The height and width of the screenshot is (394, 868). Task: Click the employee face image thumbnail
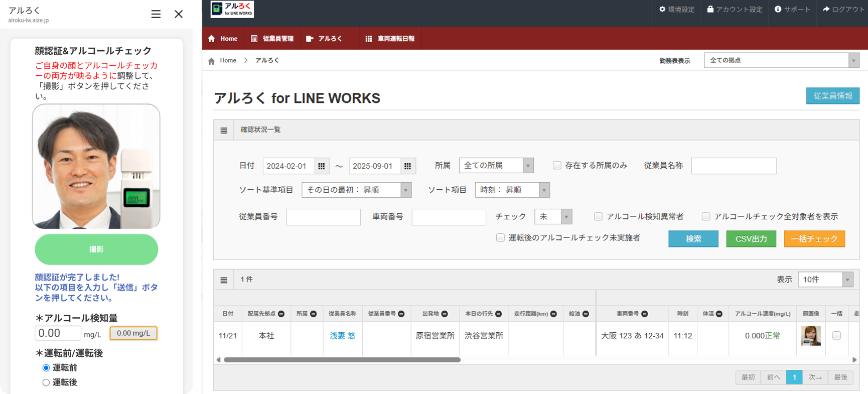pos(811,336)
